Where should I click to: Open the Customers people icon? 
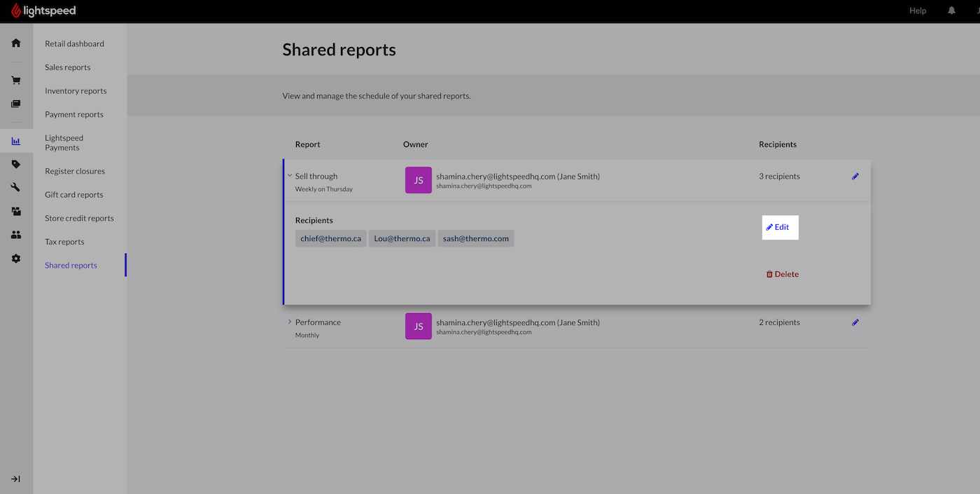pos(16,235)
